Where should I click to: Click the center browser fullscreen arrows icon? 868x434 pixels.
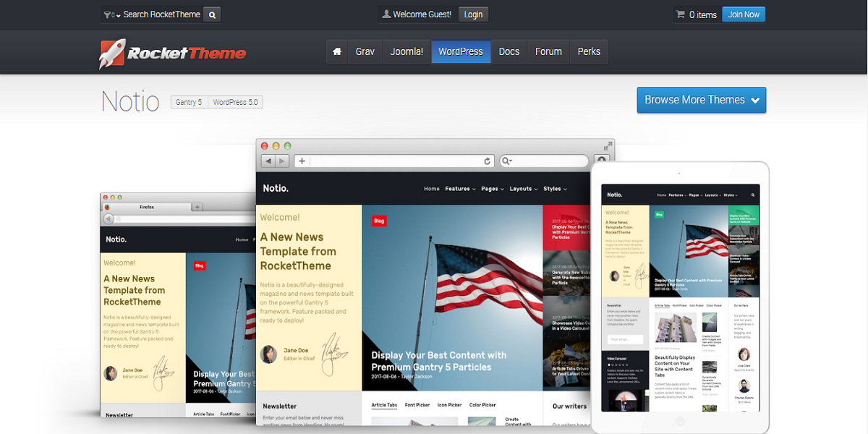(608, 145)
